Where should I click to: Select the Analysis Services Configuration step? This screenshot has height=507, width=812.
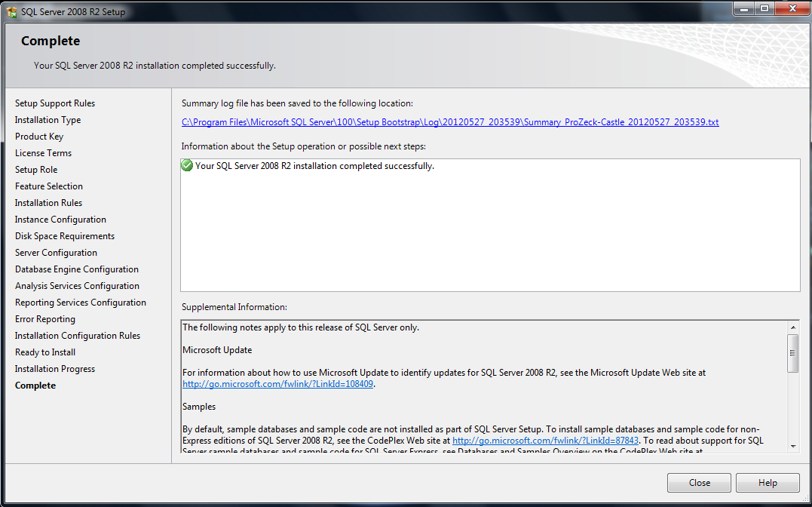[x=77, y=286]
